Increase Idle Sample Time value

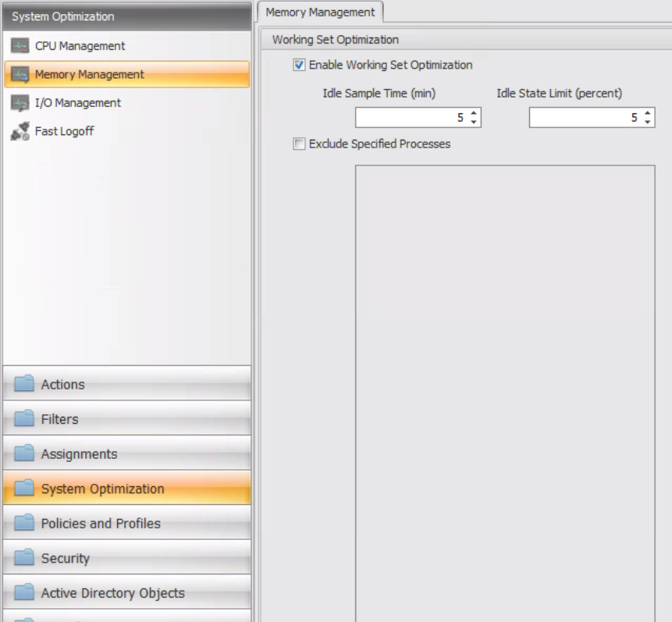click(474, 113)
